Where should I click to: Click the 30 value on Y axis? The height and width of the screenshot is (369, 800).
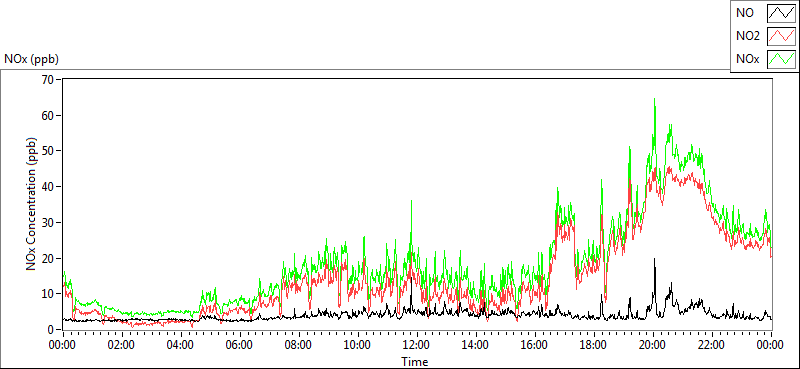[x=48, y=223]
